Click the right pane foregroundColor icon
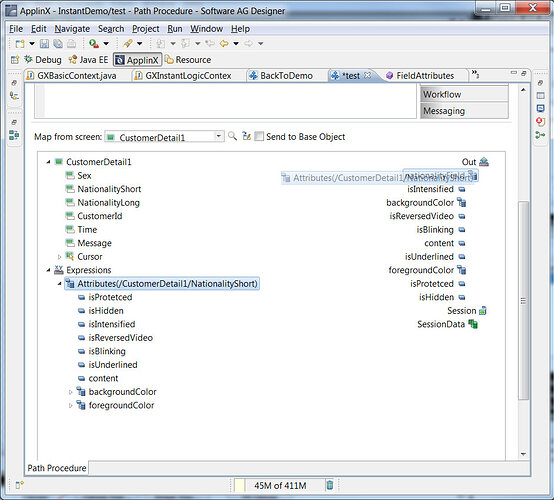554x500 pixels. pyautogui.click(x=461, y=270)
